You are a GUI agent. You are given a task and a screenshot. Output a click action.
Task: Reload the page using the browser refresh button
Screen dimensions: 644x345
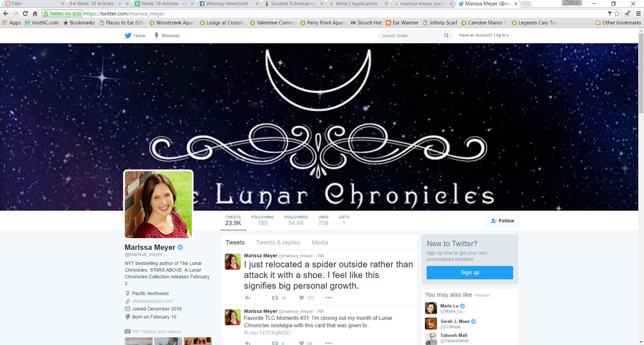[x=26, y=13]
